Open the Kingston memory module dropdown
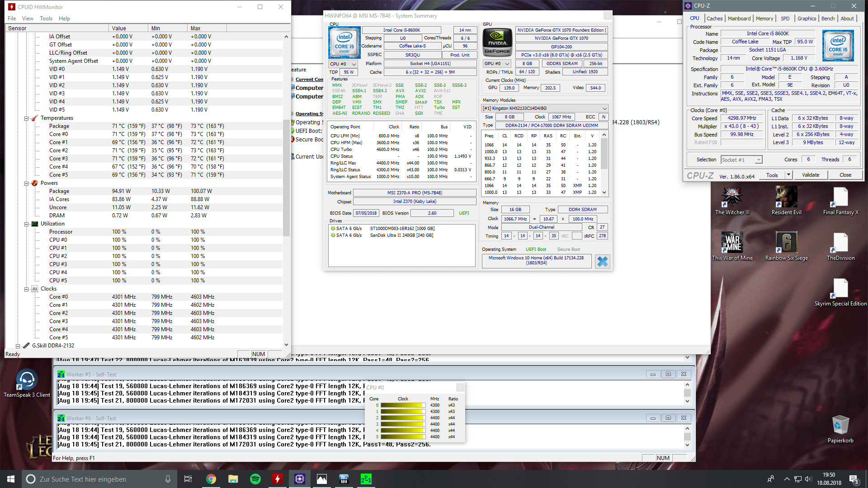The height and width of the screenshot is (488, 868). point(545,108)
